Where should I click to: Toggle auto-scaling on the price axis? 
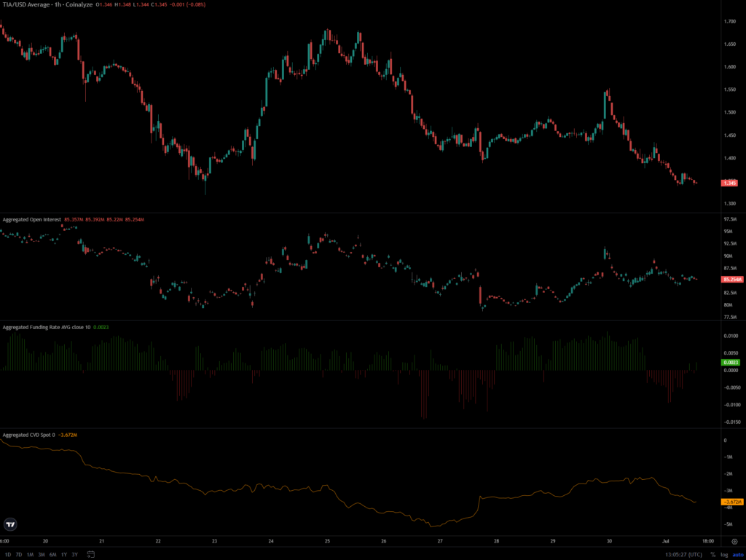[x=737, y=554]
